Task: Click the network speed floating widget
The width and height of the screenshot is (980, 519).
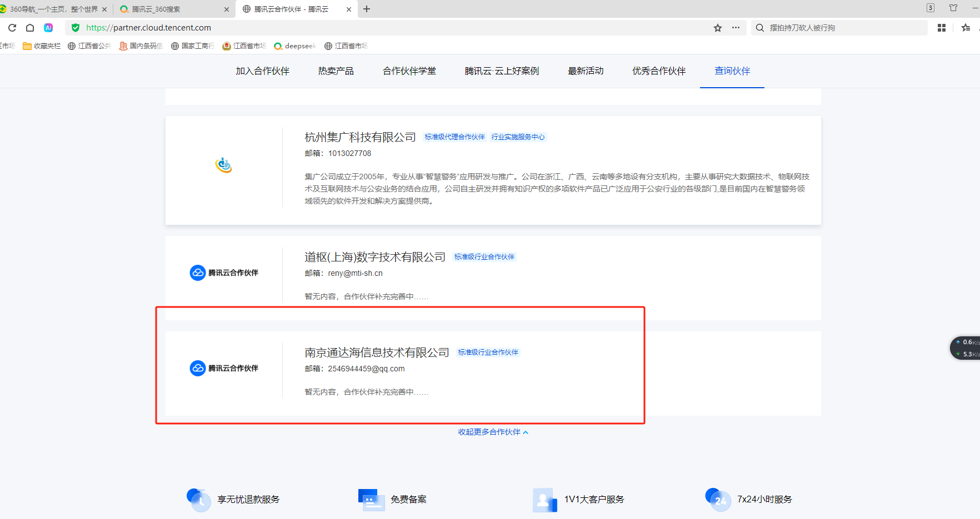Action: [x=966, y=348]
